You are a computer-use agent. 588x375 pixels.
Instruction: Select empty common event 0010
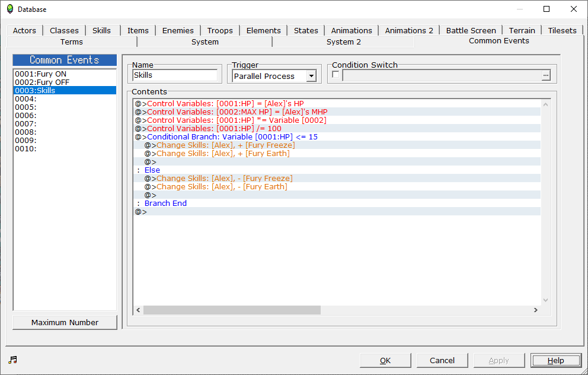coord(65,149)
